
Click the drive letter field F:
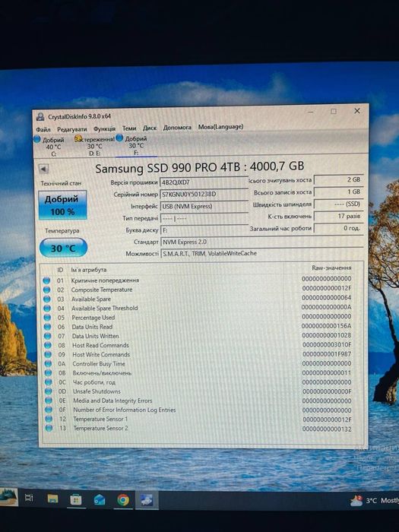(204, 230)
